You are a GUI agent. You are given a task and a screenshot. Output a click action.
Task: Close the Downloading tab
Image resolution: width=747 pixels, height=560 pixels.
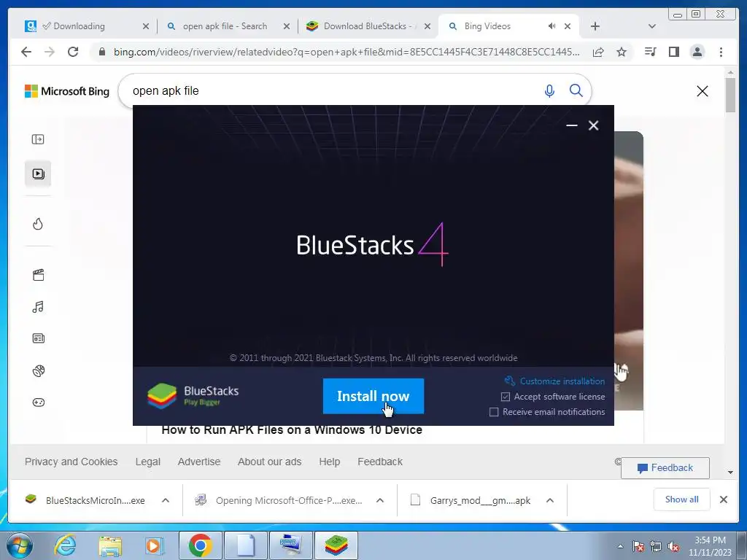pos(146,26)
